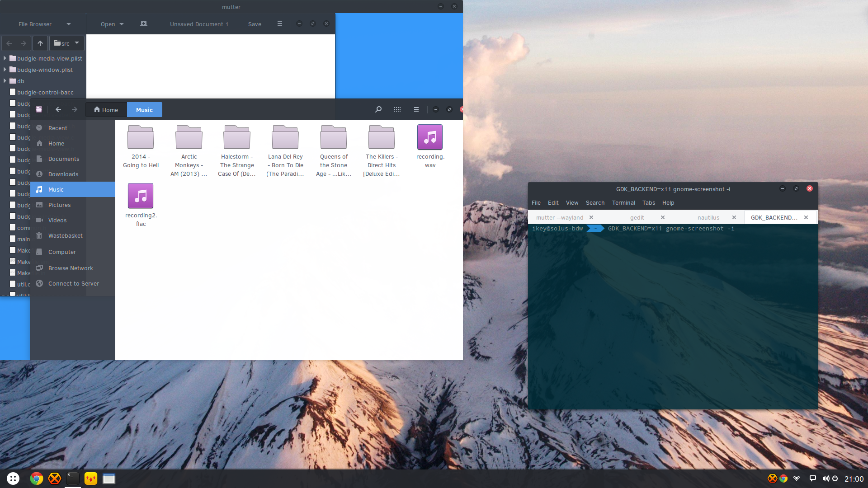868x488 pixels.
Task: Click the Music path button in Files
Action: pyautogui.click(x=144, y=110)
